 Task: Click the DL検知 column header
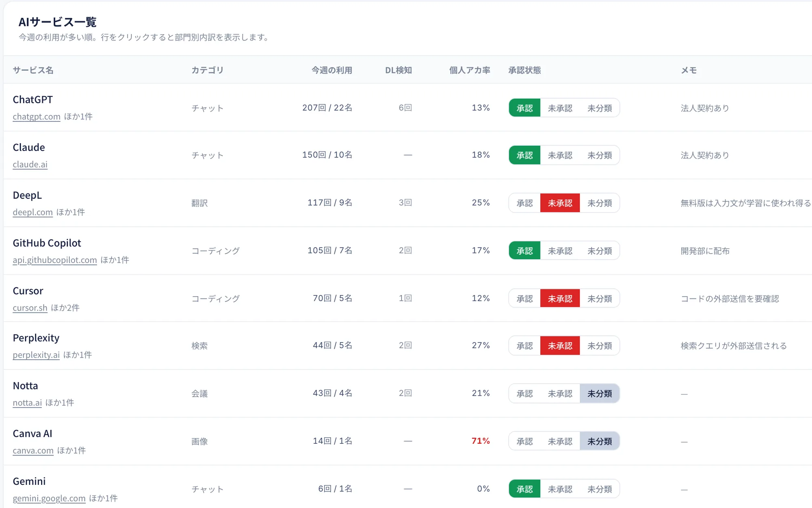pos(398,70)
